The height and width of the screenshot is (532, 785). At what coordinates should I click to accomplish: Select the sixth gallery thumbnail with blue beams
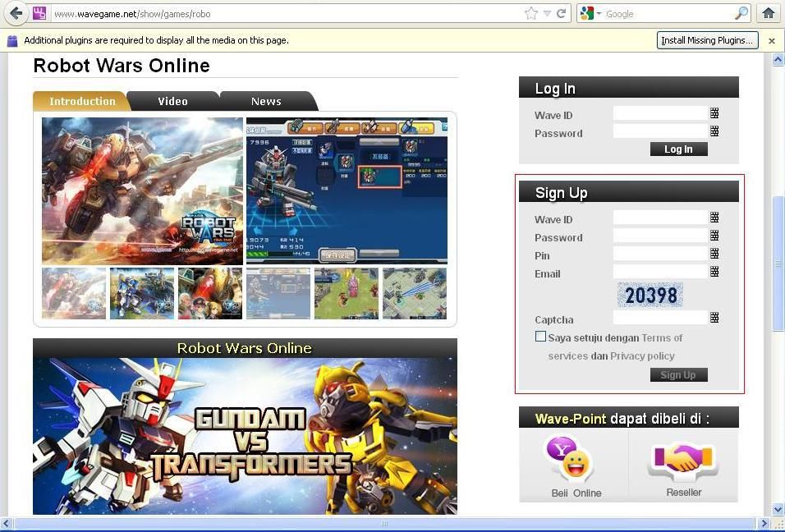pos(415,293)
